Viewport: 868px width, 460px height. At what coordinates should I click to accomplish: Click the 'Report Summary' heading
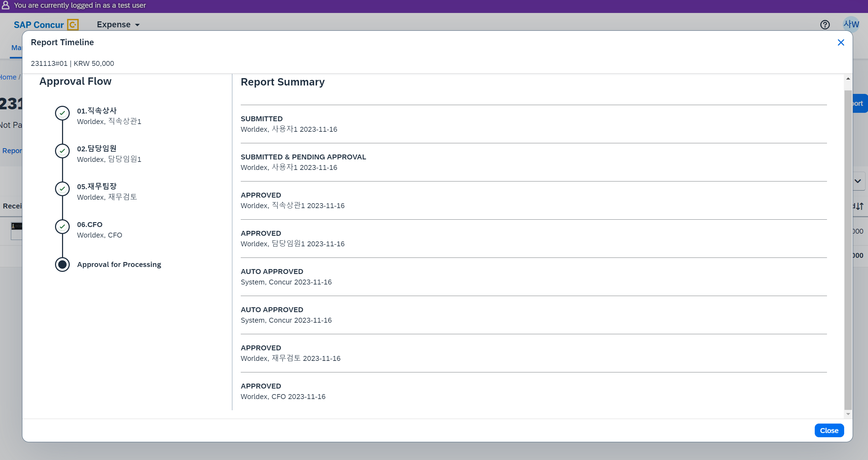(x=282, y=82)
